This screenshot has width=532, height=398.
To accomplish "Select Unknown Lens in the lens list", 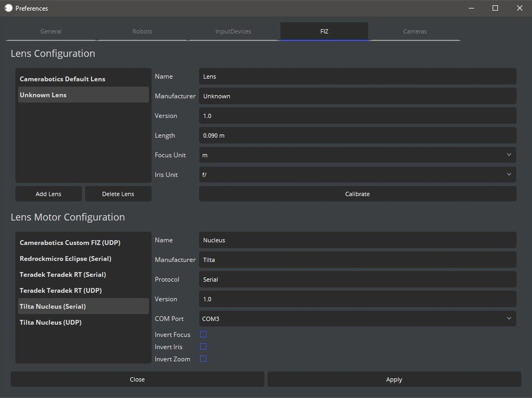I will [x=83, y=95].
